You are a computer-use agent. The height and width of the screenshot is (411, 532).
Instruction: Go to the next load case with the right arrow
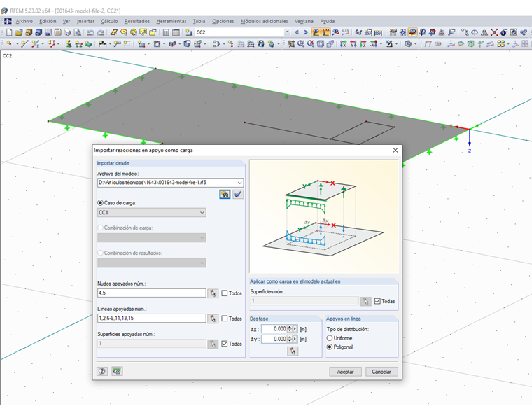[x=306, y=32]
